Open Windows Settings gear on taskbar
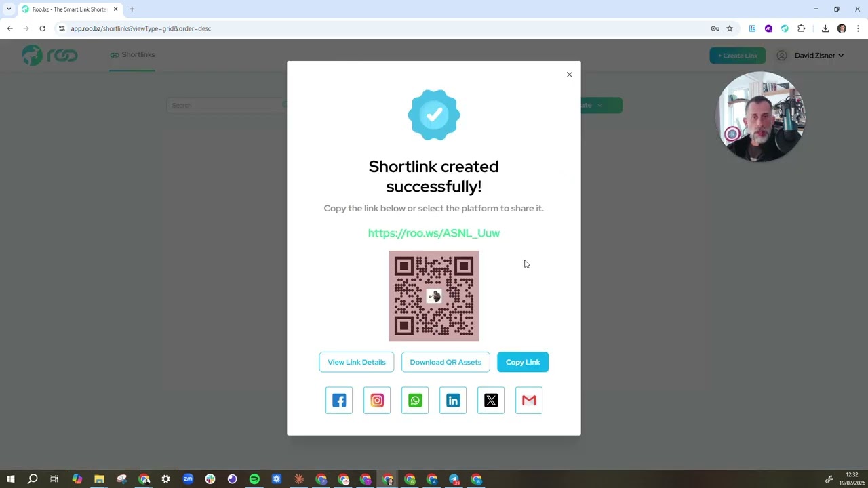Image resolution: width=868 pixels, height=488 pixels. [165, 479]
